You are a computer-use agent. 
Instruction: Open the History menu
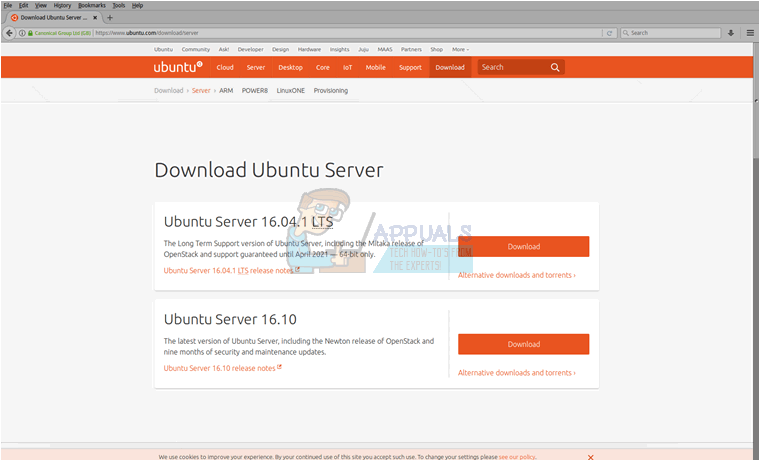point(62,5)
